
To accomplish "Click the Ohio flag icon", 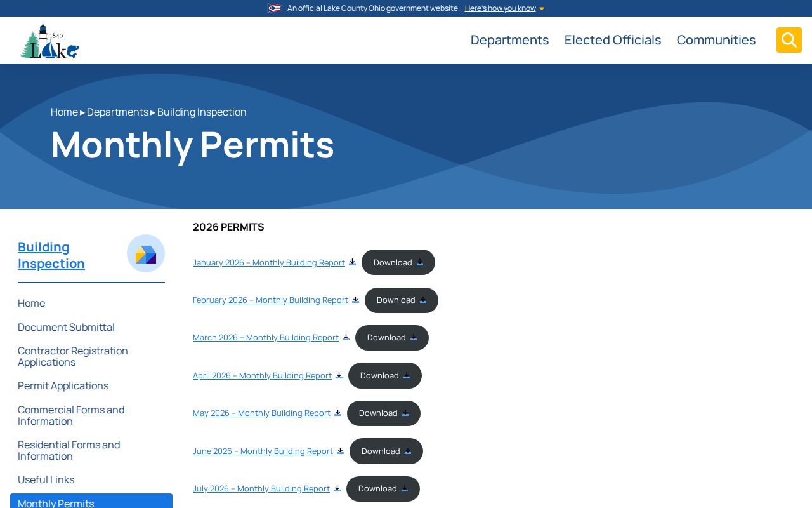I will tap(274, 8).
